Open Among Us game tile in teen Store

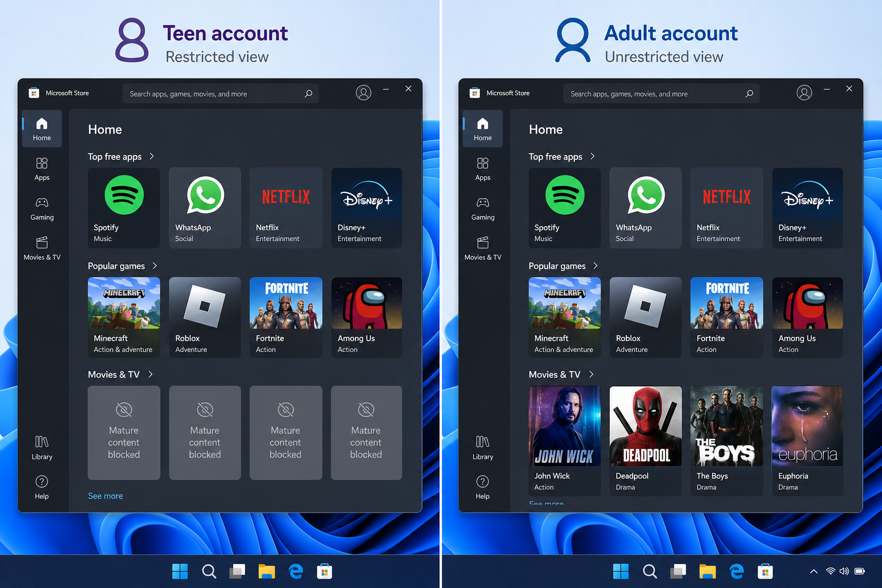pyautogui.click(x=366, y=318)
